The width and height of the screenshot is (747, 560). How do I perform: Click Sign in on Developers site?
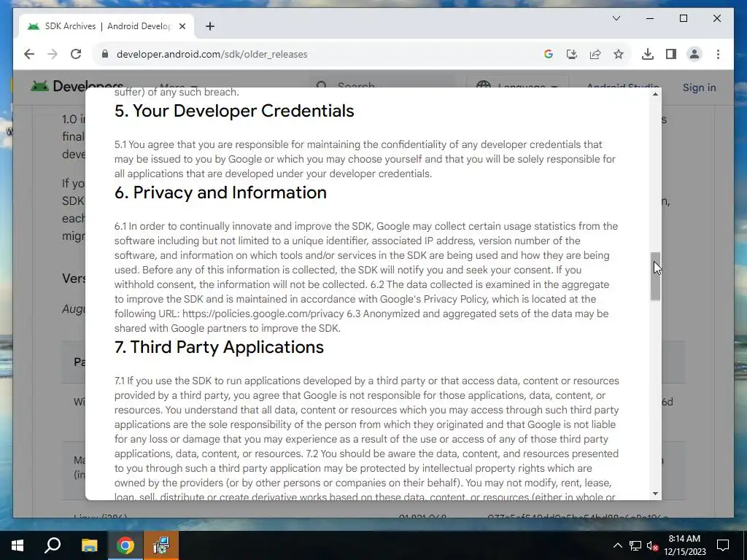pyautogui.click(x=699, y=87)
